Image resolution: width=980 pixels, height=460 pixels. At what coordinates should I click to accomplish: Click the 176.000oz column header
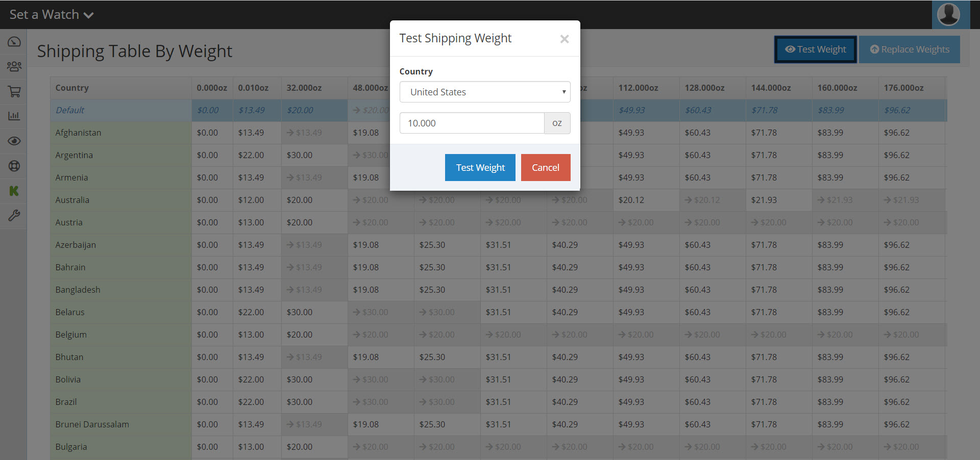click(903, 88)
